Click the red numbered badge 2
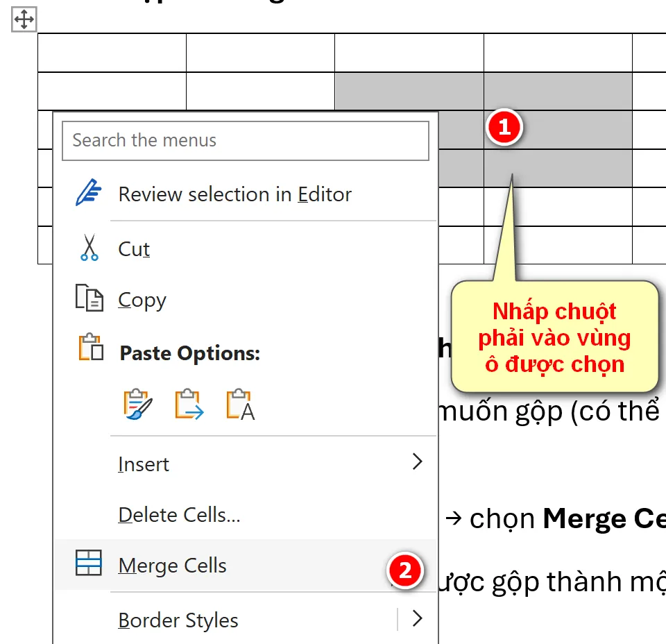The width and height of the screenshot is (666, 644). [x=404, y=571]
